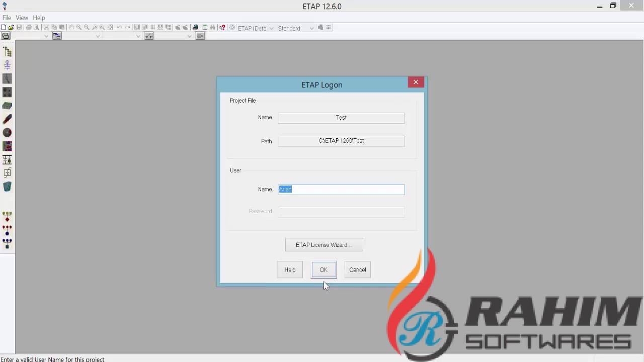Viewport: 644px width, 362px height.
Task: Open the View menu
Action: pos(22,17)
